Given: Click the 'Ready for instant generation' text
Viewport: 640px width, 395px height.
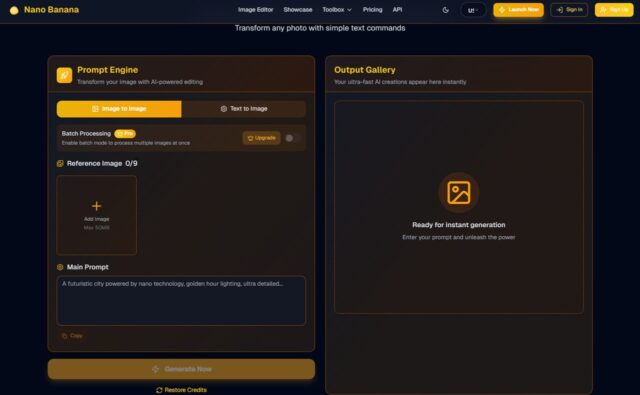Looking at the screenshot, I should point(458,225).
